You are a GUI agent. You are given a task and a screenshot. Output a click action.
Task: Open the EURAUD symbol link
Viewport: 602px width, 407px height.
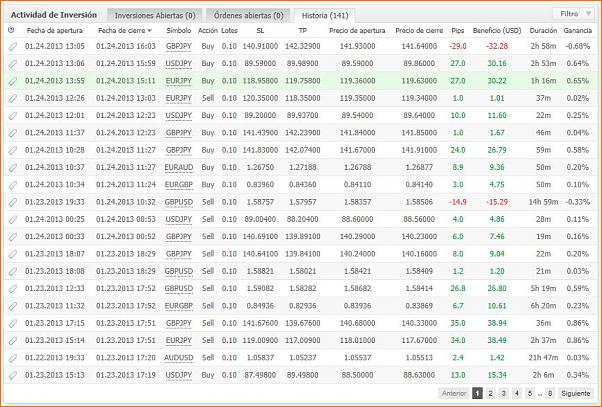[x=179, y=167]
